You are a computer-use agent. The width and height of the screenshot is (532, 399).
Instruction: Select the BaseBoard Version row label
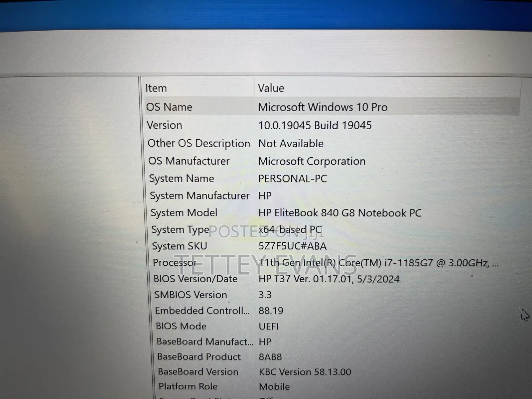pyautogui.click(x=198, y=372)
